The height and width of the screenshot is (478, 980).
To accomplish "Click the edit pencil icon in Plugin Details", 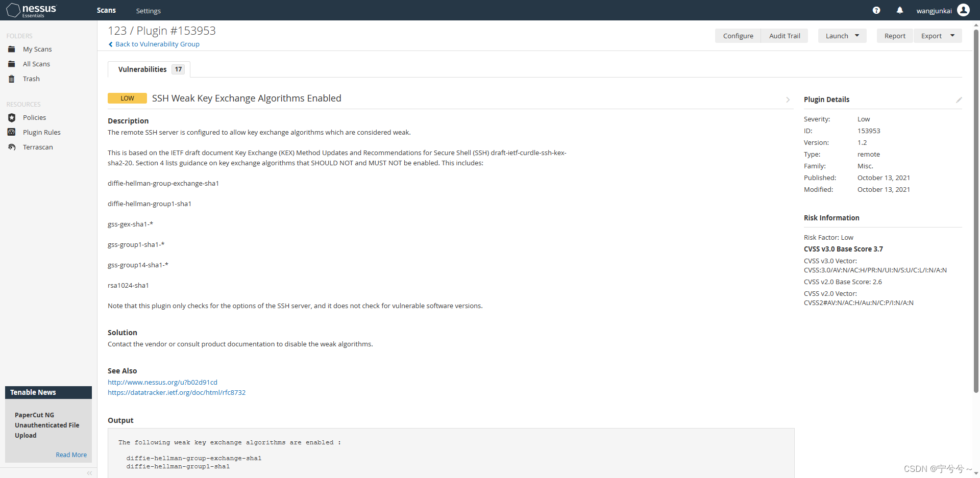I will click(x=959, y=100).
